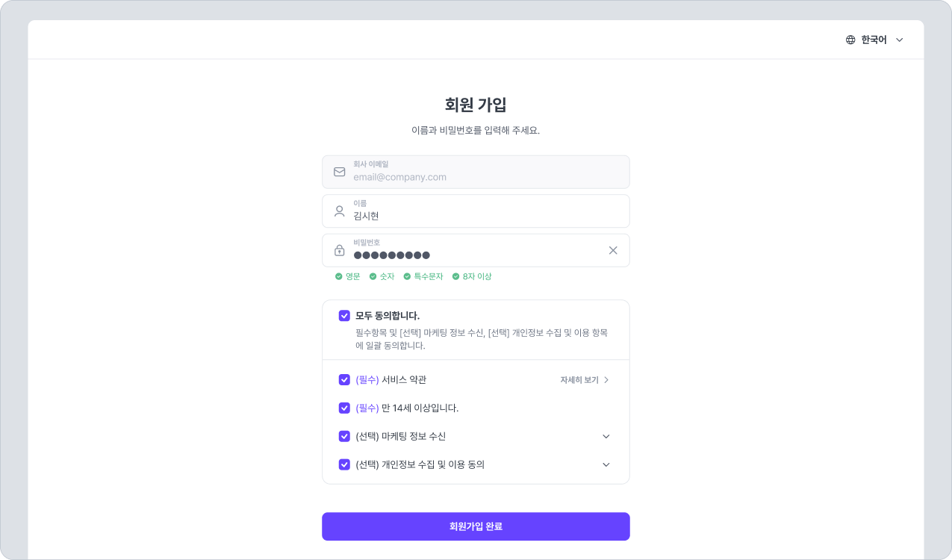Click the lock icon in password field
Screen dimensions: 952x560
pyautogui.click(x=340, y=251)
